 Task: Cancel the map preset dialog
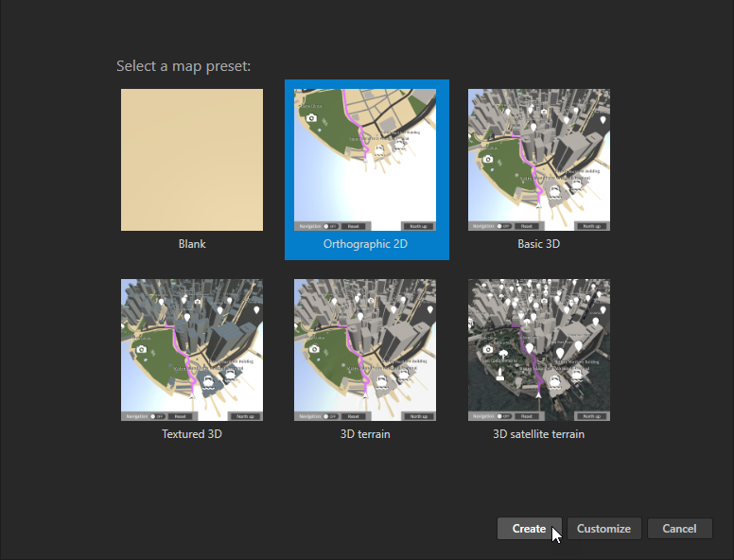679,529
